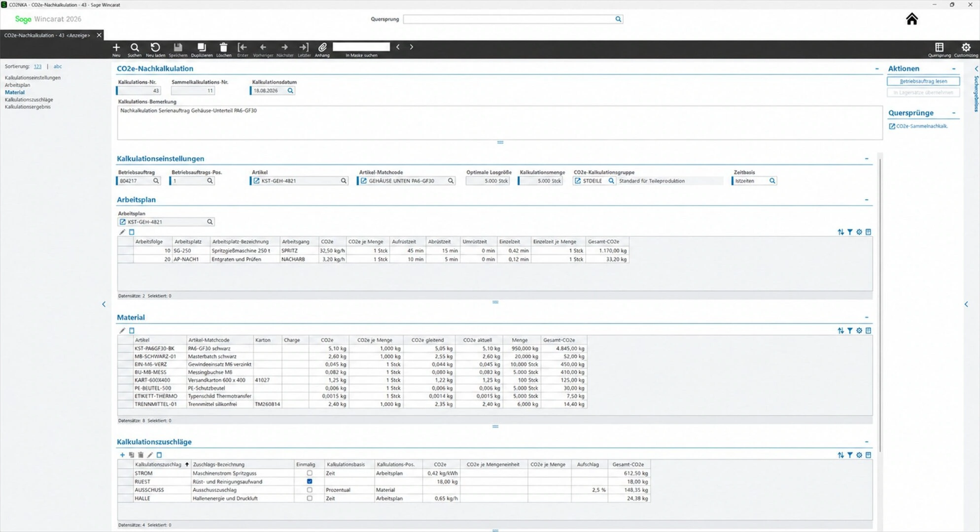The image size is (980, 532).
Task: Open column chooser for Material grid
Action: click(869, 331)
